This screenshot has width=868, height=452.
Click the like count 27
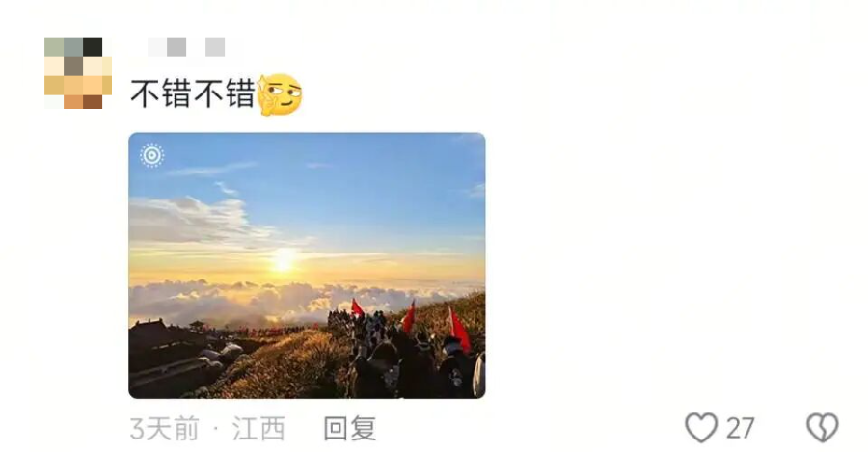[x=740, y=428]
